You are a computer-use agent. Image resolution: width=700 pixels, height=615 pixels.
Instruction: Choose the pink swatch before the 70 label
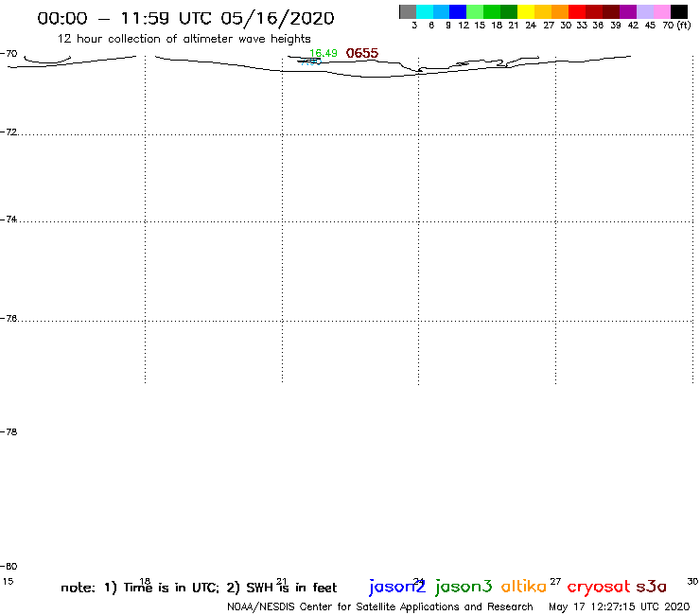tap(662, 11)
